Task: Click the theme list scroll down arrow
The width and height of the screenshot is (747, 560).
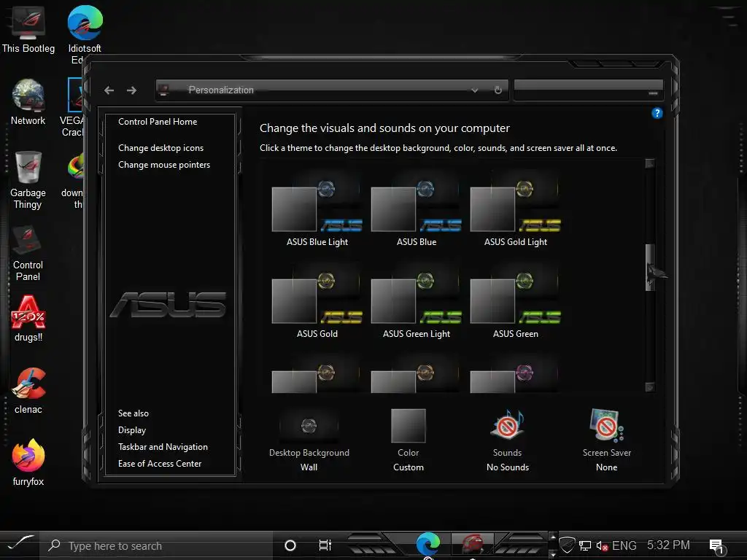Action: point(650,387)
